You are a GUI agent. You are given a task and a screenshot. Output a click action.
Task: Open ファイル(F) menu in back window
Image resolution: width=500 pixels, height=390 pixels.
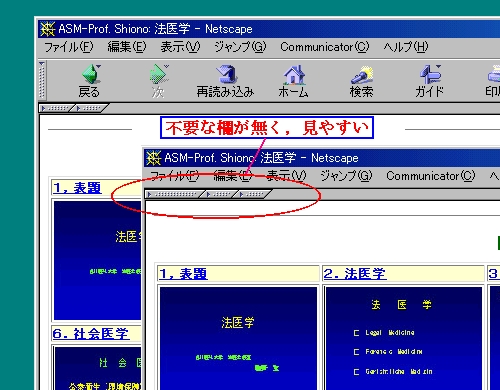point(69,47)
